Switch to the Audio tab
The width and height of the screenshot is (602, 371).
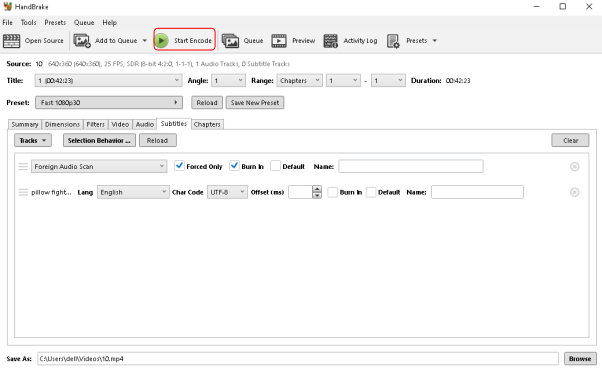[145, 124]
